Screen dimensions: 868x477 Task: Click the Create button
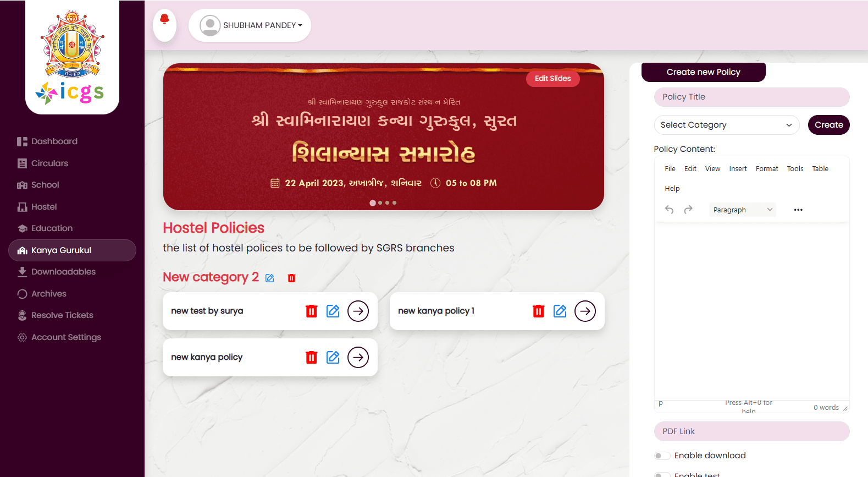pyautogui.click(x=828, y=125)
